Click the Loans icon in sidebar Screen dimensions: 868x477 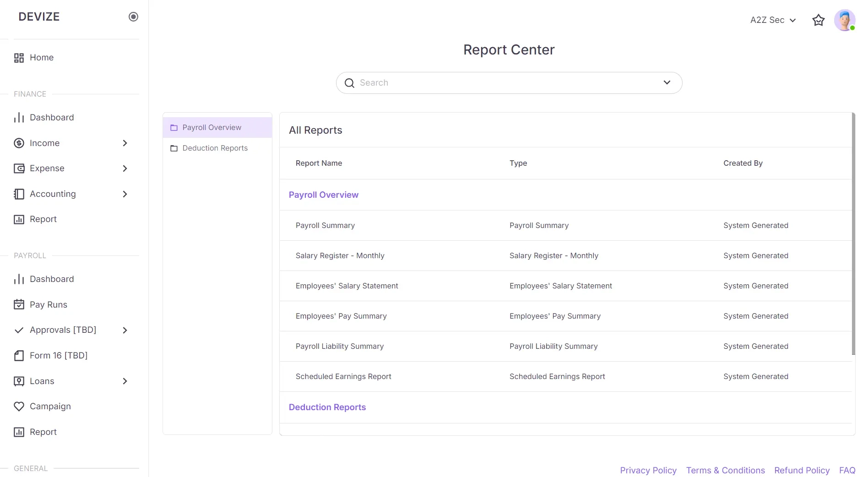click(19, 381)
